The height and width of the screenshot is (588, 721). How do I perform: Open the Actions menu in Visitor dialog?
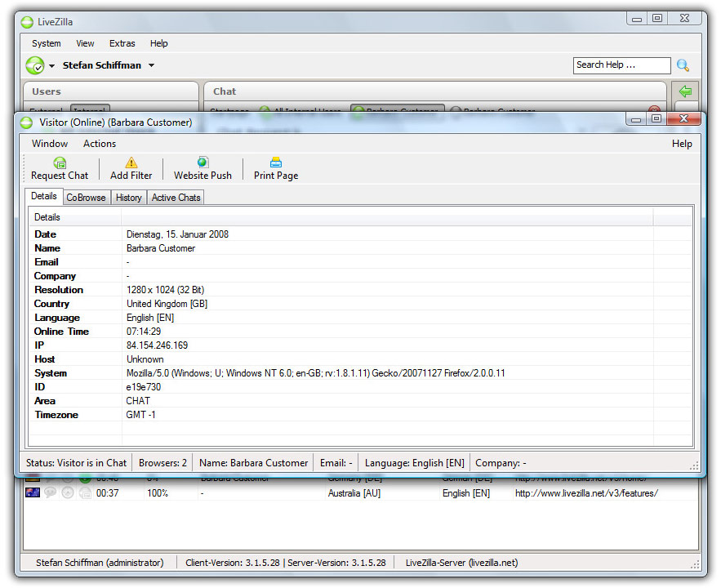[100, 144]
